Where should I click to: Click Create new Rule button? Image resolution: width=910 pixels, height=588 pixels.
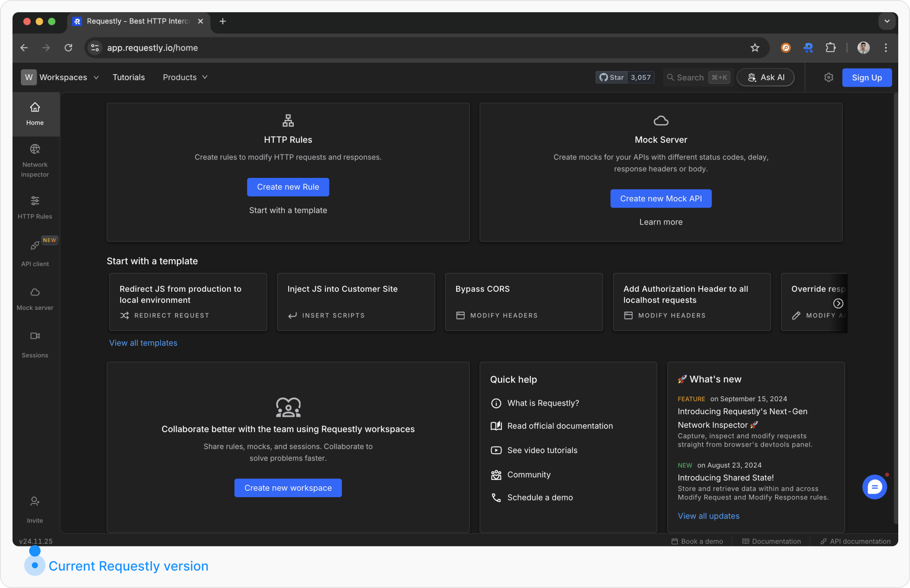pos(288,187)
